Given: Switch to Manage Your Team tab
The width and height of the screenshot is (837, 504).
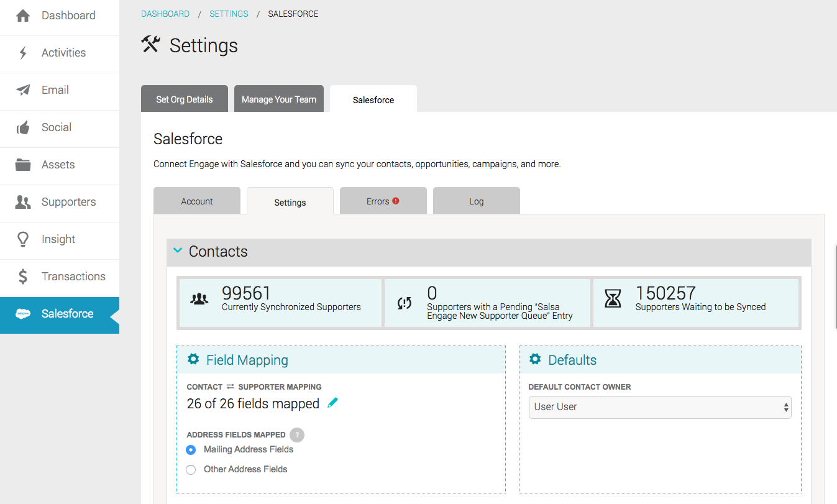Looking at the screenshot, I should coord(279,99).
